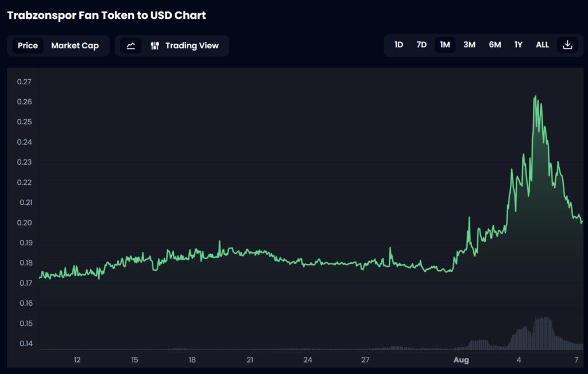Open Trading View chart mode
The height and width of the screenshot is (374, 588).
coord(184,46)
